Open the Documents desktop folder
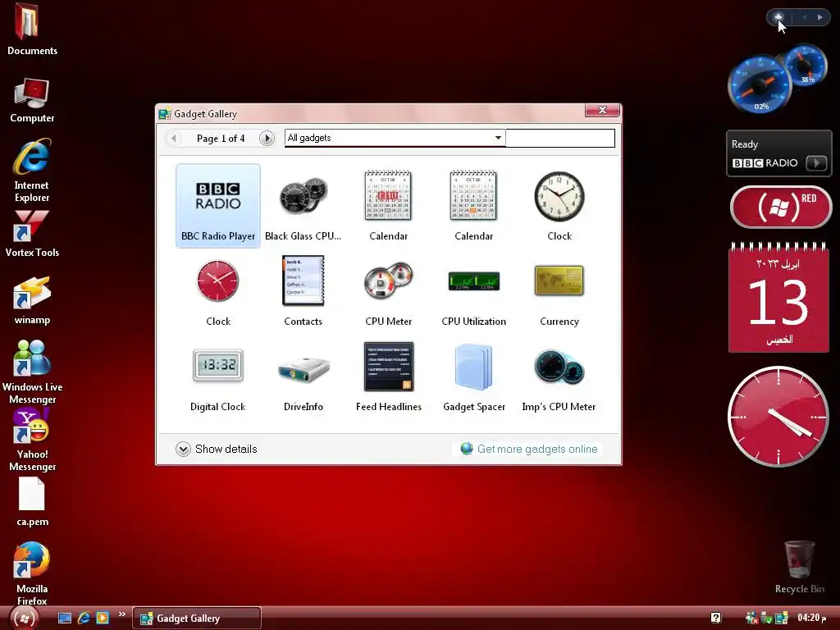Viewport: 840px width, 630px height. [32, 30]
